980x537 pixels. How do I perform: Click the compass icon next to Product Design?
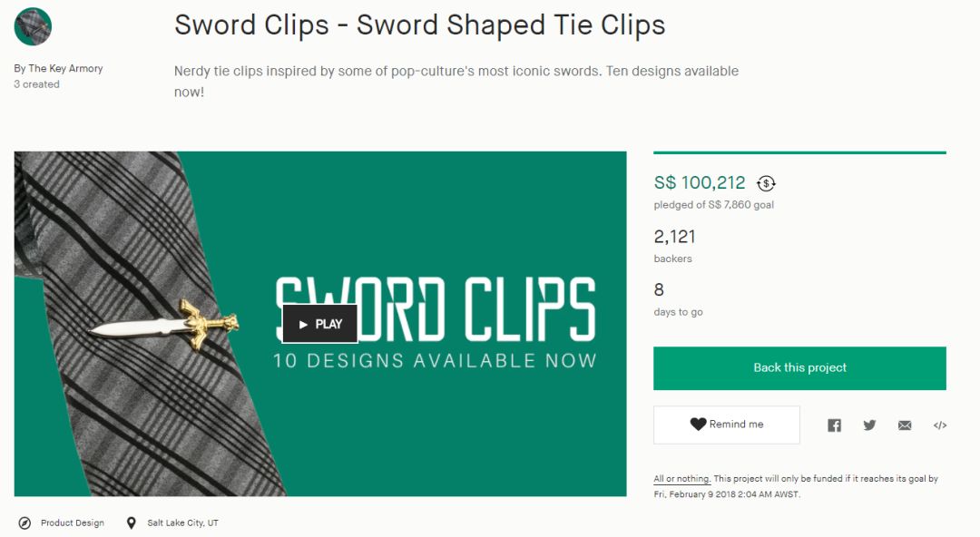tap(24, 523)
